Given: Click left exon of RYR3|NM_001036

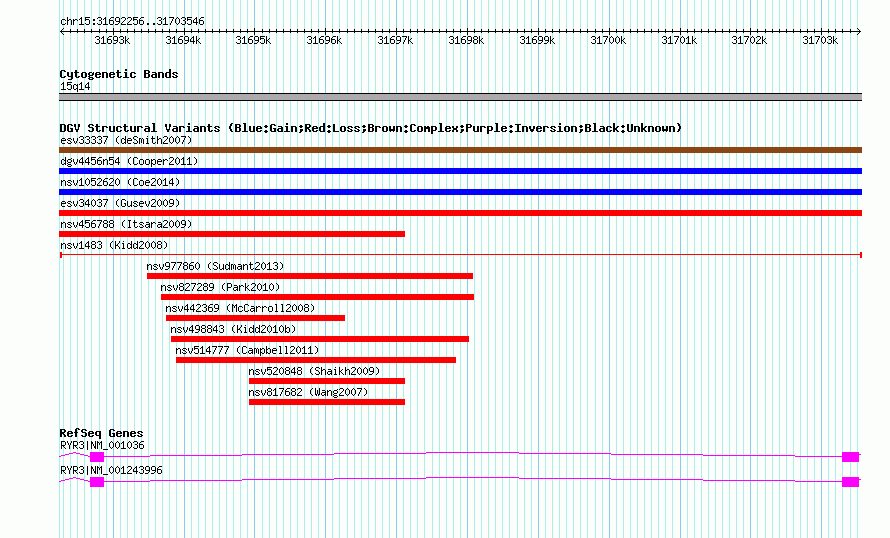Looking at the screenshot, I should coord(97,457).
